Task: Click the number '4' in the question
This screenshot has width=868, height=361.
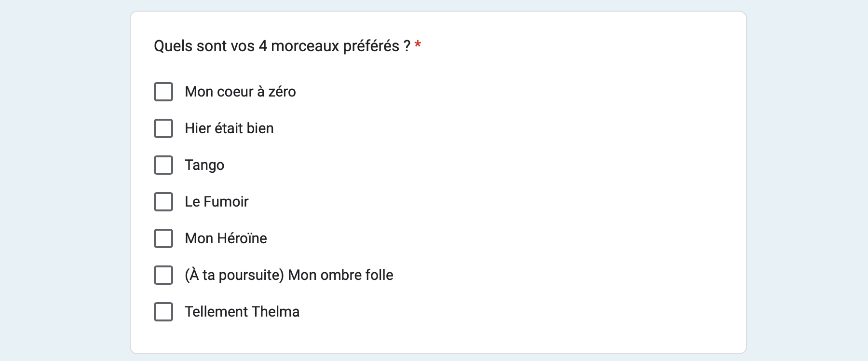Action: 263,46
